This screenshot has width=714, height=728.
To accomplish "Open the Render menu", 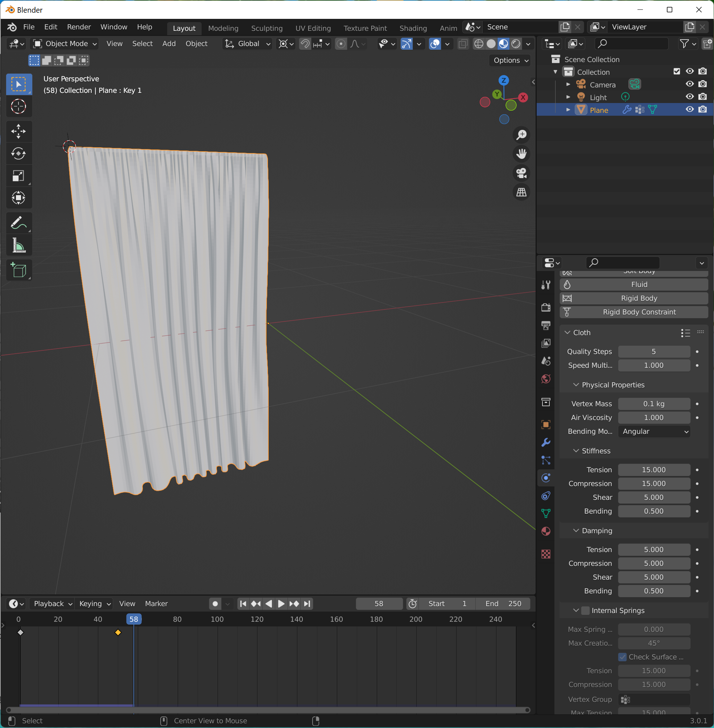I will pyautogui.click(x=79, y=27).
